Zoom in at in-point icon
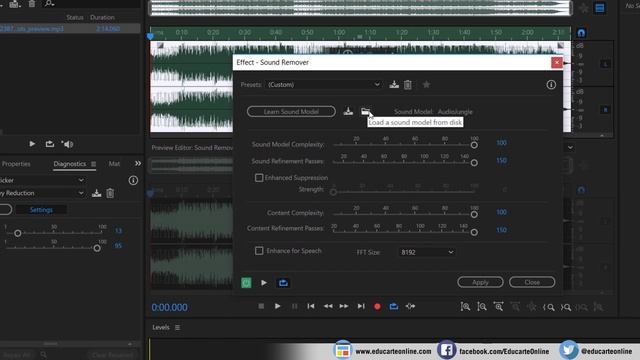The image size is (640, 360). 549,307
